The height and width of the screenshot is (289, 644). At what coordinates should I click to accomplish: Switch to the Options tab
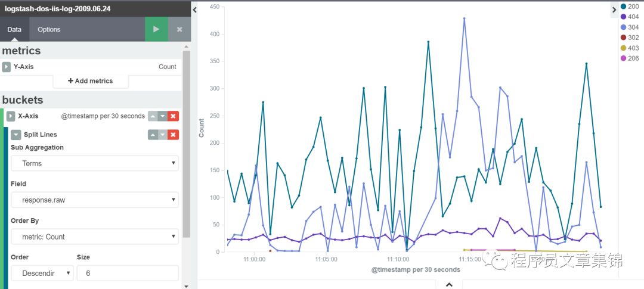point(49,30)
